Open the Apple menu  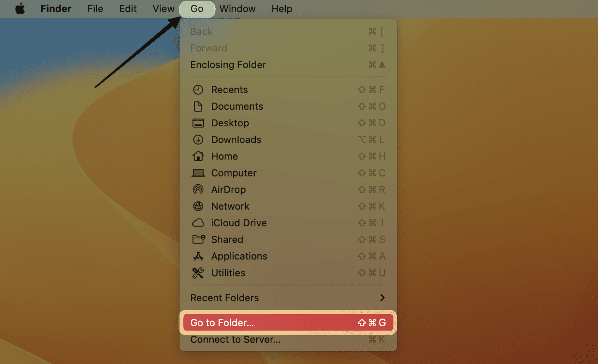pyautogui.click(x=20, y=9)
